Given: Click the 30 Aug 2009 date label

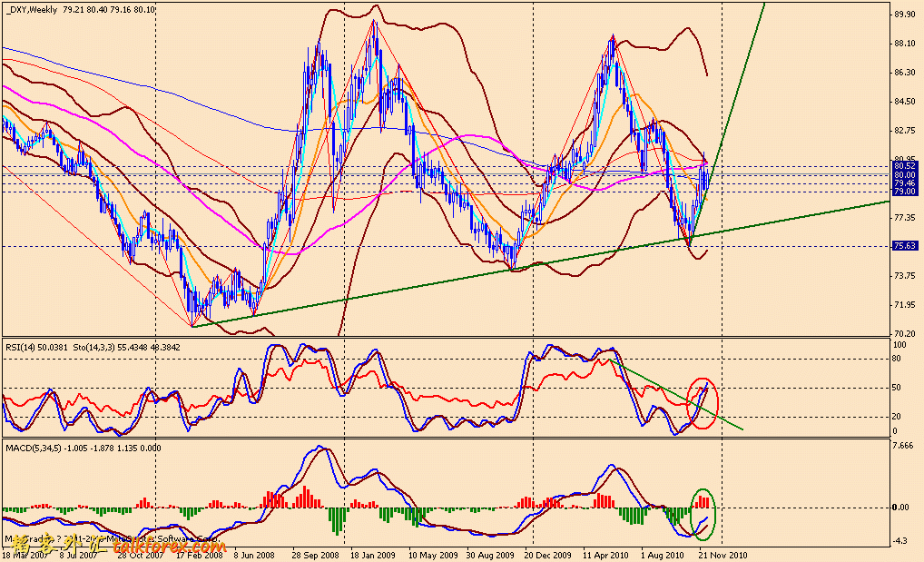Looking at the screenshot, I should coord(490,553).
